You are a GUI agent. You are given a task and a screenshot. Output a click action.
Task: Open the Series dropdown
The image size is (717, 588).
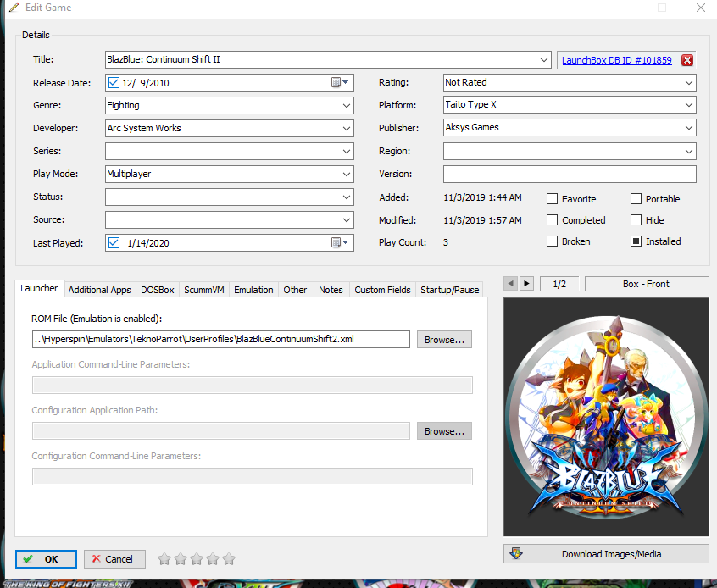(347, 152)
